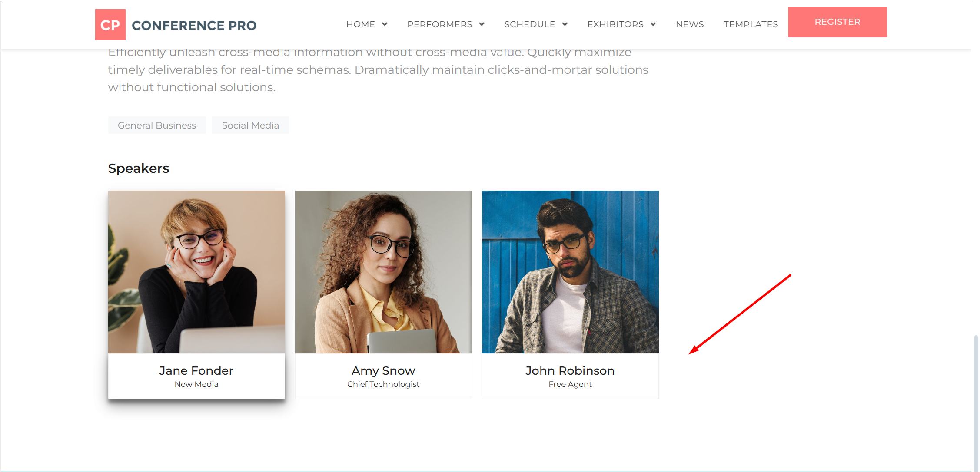Expand the PERFORMERS dropdown chevron

click(482, 24)
